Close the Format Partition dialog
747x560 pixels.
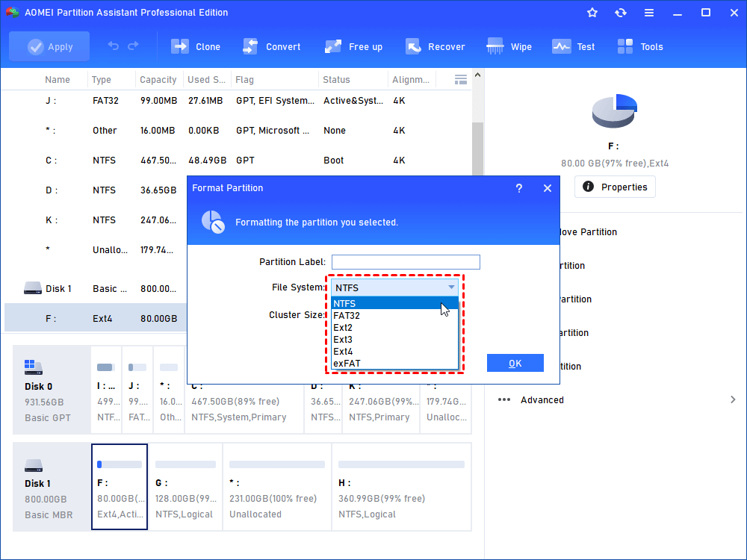548,188
